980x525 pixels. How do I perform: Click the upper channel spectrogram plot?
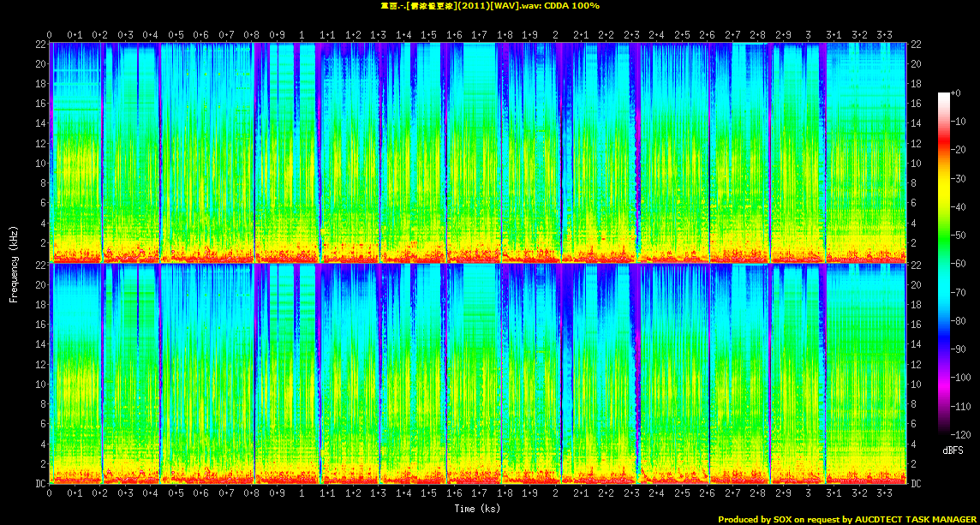click(477, 152)
